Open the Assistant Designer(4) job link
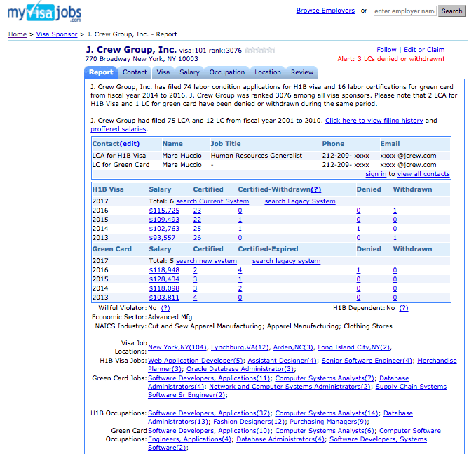 point(282,361)
